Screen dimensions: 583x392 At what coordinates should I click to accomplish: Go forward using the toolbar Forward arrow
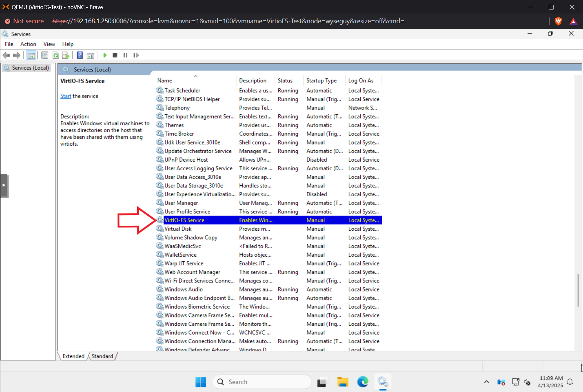[x=17, y=55]
